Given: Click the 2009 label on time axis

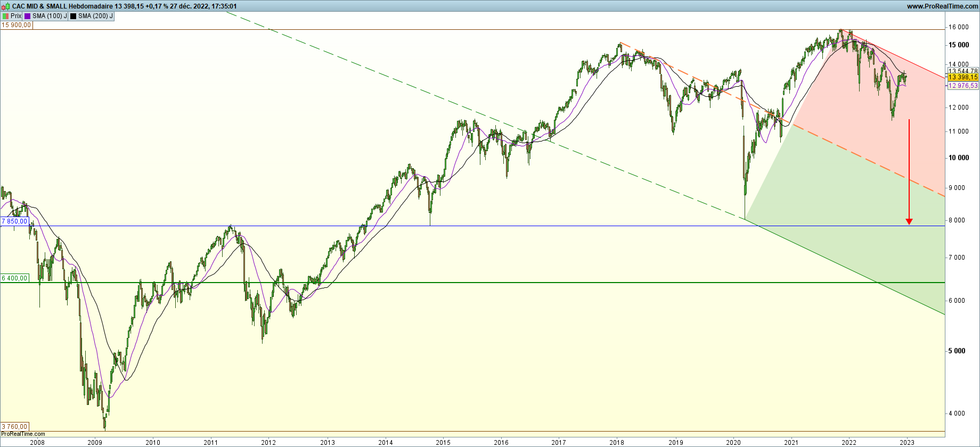Looking at the screenshot, I should (x=95, y=442).
